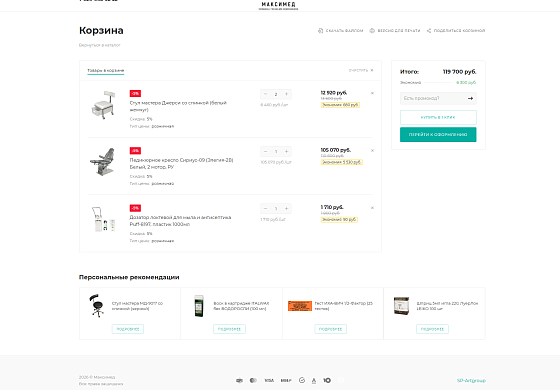Open the SP-Artgroup link in footer
The height and width of the screenshot is (390, 560).
pos(471,381)
